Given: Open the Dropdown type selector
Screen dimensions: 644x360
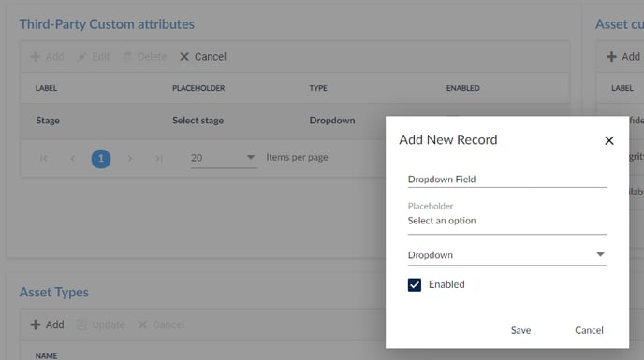Looking at the screenshot, I should point(506,255).
